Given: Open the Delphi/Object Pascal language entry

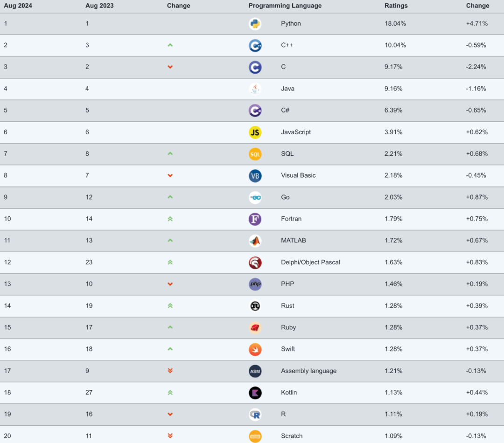Looking at the screenshot, I should tap(310, 262).
